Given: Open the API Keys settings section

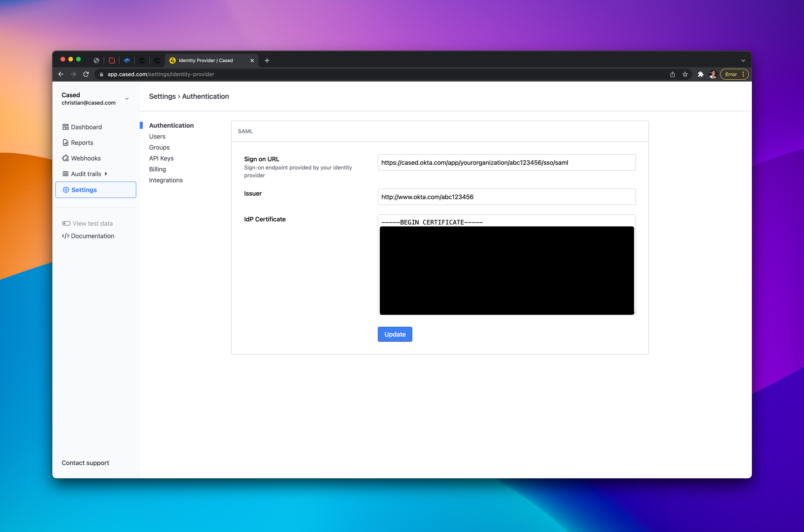Looking at the screenshot, I should coord(161,158).
